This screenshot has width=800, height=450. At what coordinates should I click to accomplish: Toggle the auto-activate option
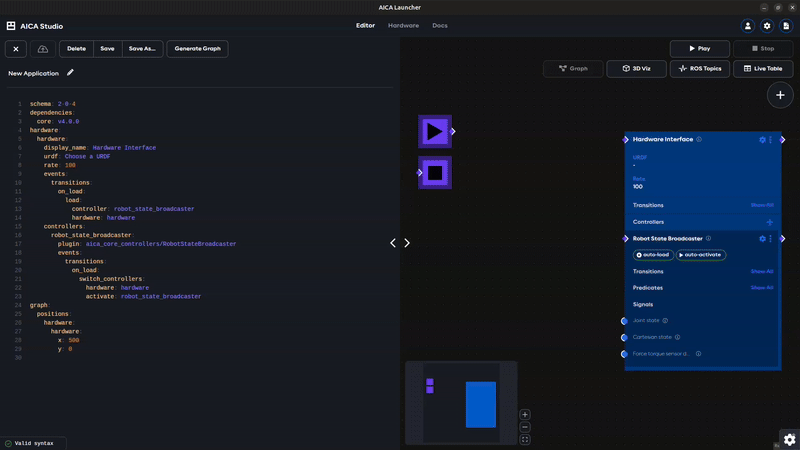pyautogui.click(x=701, y=255)
